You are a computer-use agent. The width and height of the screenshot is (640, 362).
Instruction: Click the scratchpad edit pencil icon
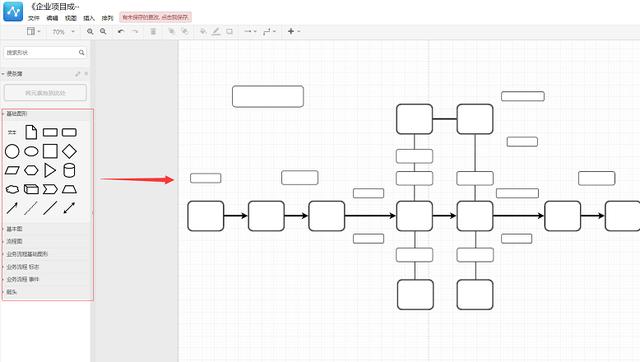click(x=78, y=74)
